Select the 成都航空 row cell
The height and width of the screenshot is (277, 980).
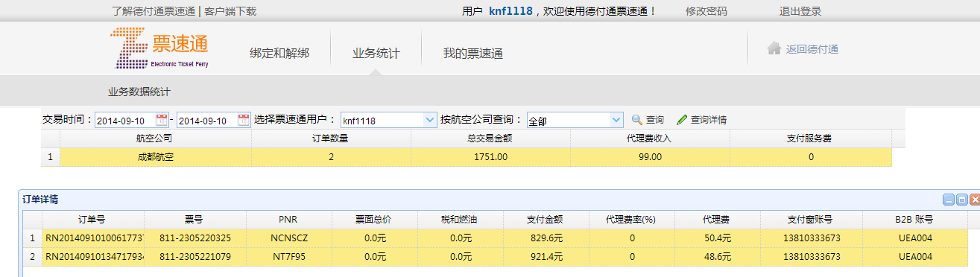click(x=155, y=157)
